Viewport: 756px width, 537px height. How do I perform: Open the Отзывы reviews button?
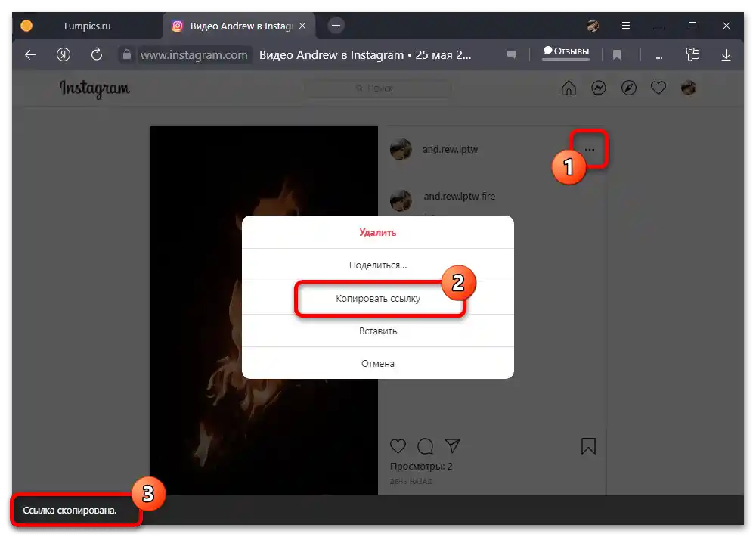pyautogui.click(x=566, y=51)
